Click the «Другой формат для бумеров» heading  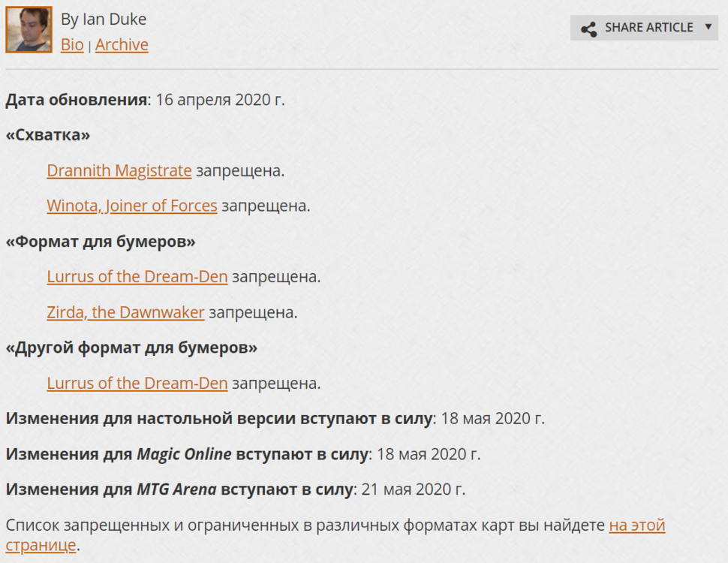[x=131, y=348]
